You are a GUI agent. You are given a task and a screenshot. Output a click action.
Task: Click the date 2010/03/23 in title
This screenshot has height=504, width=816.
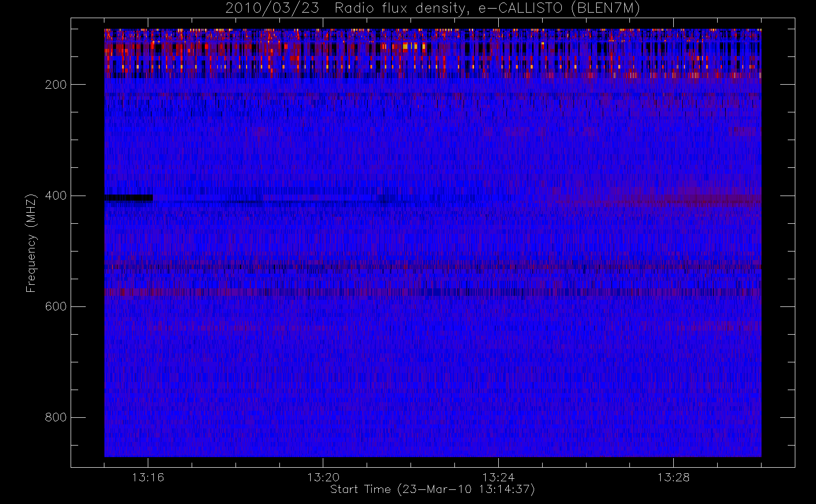tap(272, 9)
